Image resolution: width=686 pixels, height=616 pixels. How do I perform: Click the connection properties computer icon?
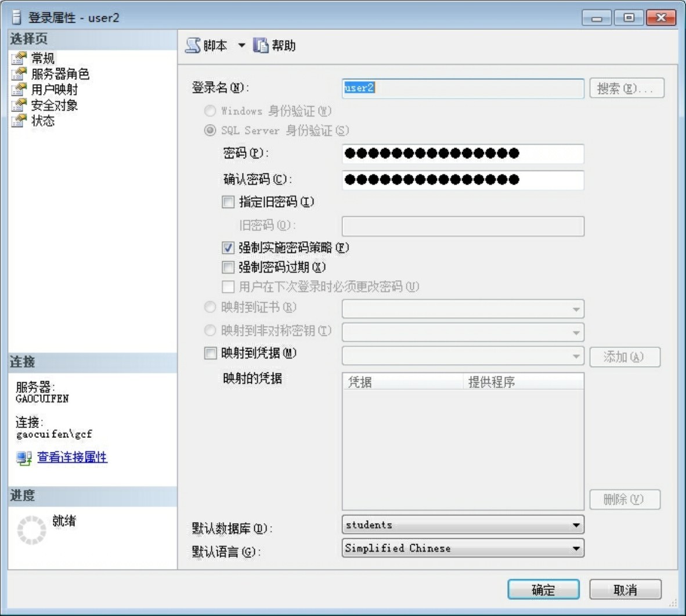click(x=24, y=458)
